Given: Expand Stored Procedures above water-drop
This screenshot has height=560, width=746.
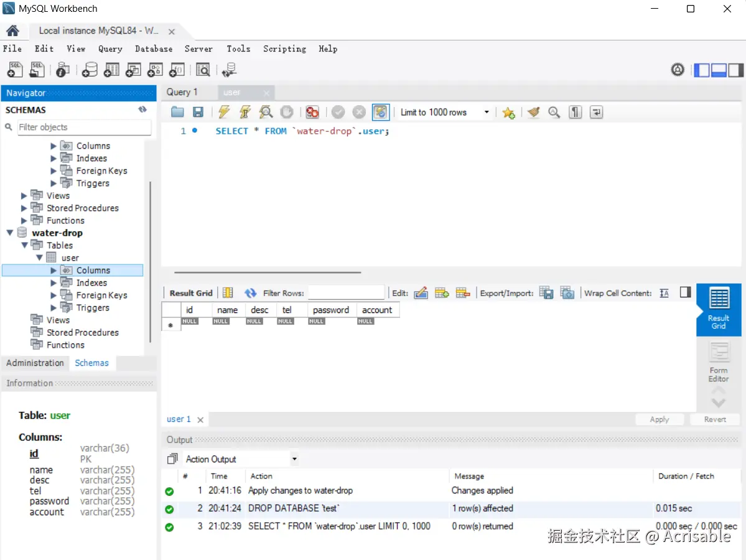Looking at the screenshot, I should [24, 208].
